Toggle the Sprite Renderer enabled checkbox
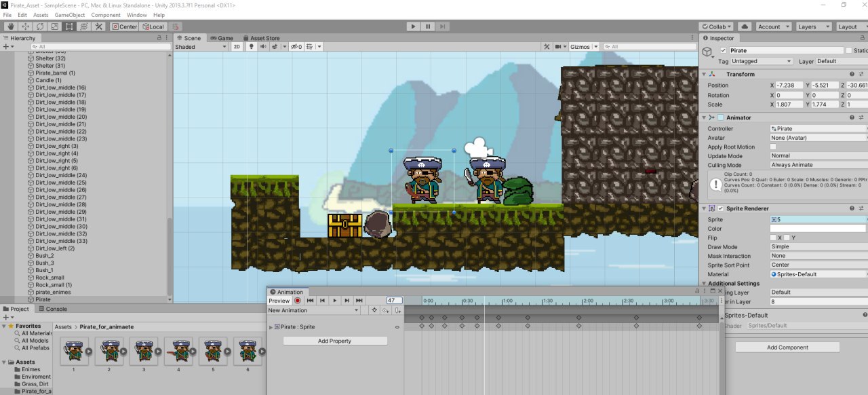This screenshot has width=868, height=395. (x=721, y=208)
